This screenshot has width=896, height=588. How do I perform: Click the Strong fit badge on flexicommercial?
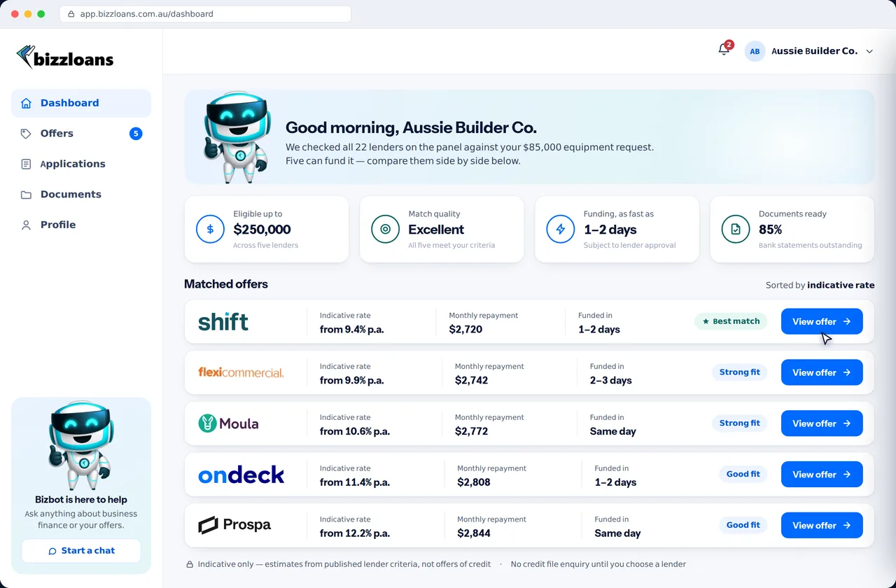[x=739, y=372]
